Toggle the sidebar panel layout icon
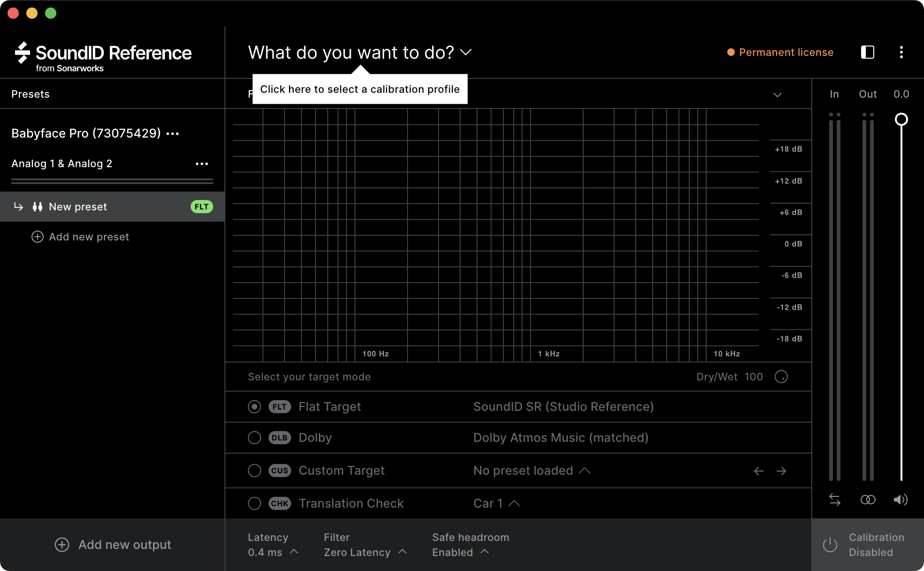The image size is (924, 571). pos(867,52)
